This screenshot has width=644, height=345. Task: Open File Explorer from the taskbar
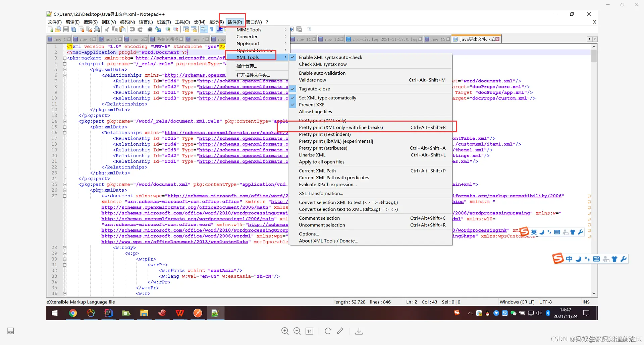click(x=144, y=313)
